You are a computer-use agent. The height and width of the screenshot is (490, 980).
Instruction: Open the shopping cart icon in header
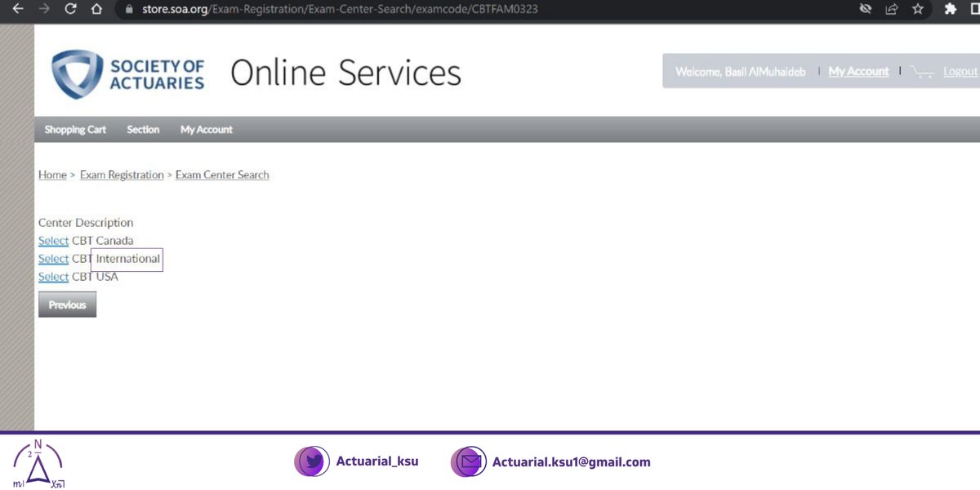(x=922, y=72)
